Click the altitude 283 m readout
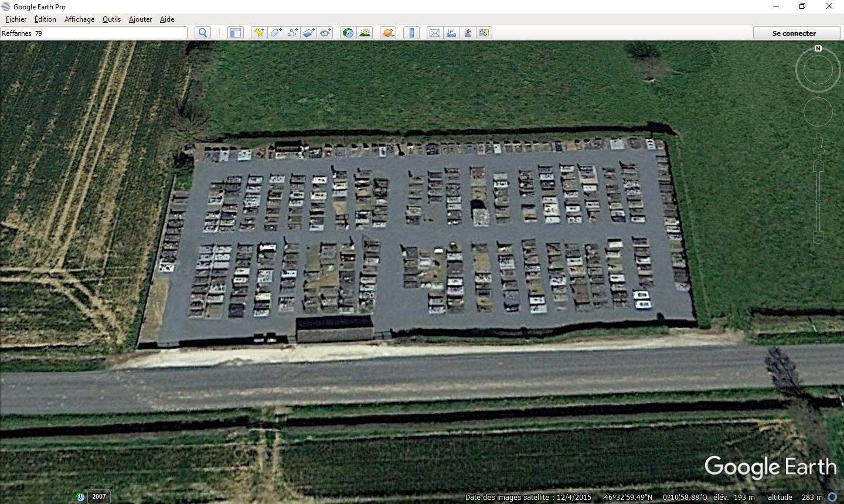 (x=795, y=497)
